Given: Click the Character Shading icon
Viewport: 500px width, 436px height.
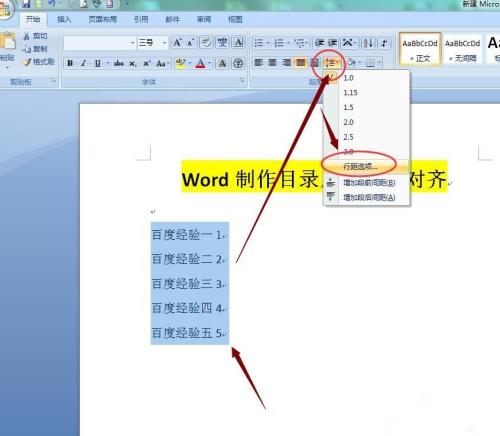Looking at the screenshot, I should [x=222, y=63].
